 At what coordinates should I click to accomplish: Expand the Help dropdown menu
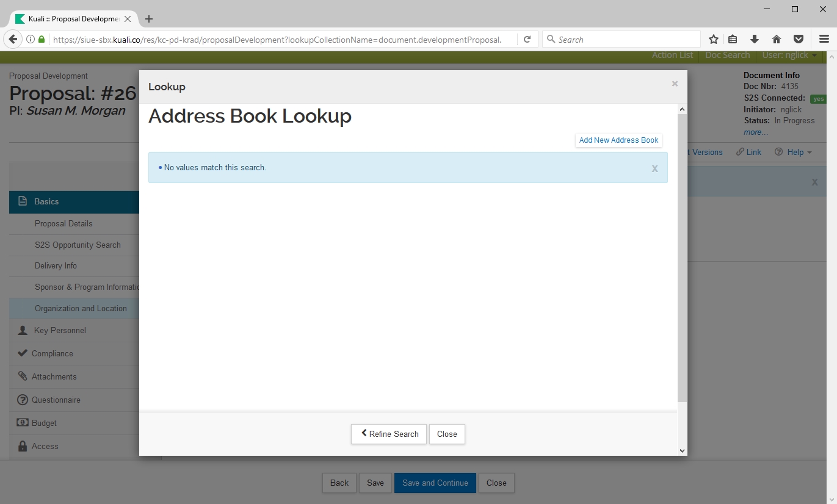(794, 152)
